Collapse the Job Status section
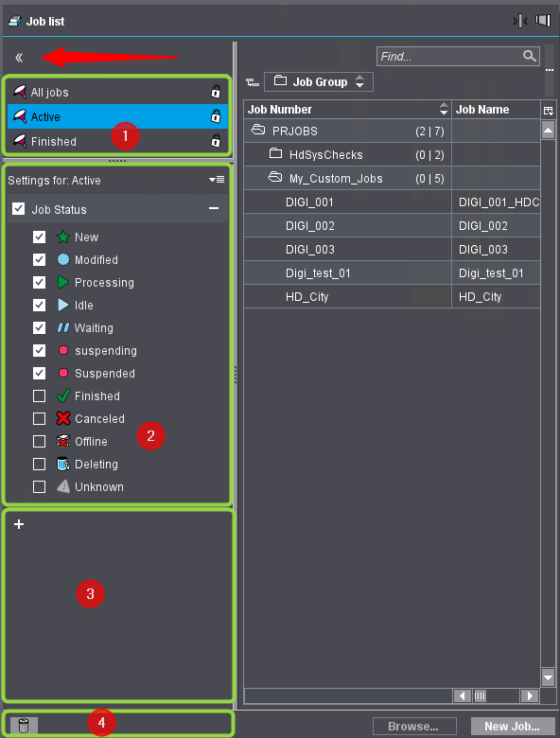The image size is (560, 738). click(214, 208)
